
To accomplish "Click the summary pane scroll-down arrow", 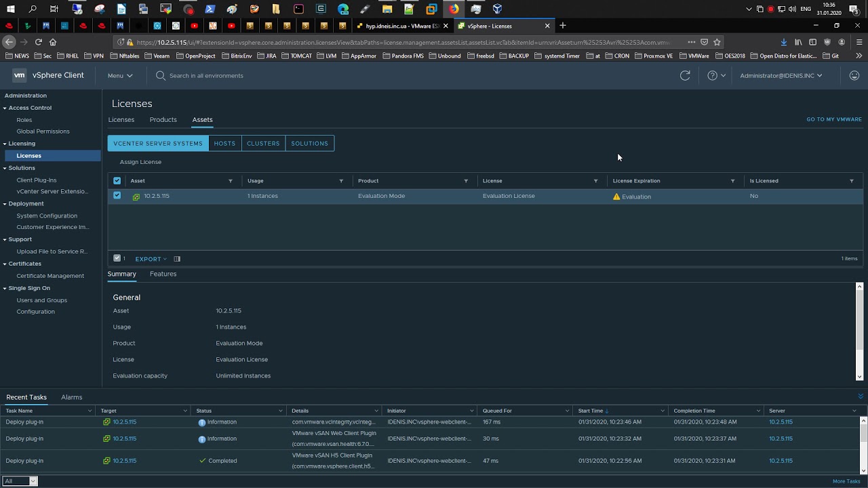I will click(859, 377).
